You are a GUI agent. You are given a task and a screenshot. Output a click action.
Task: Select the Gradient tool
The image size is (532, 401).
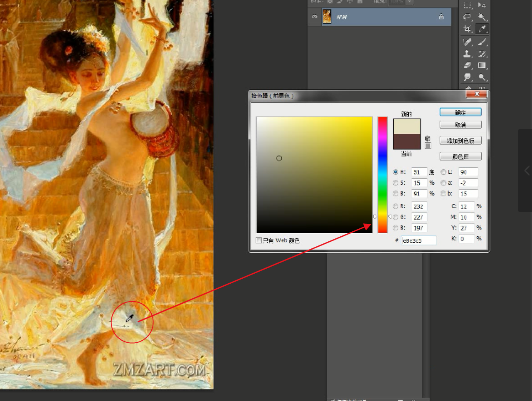pos(482,65)
